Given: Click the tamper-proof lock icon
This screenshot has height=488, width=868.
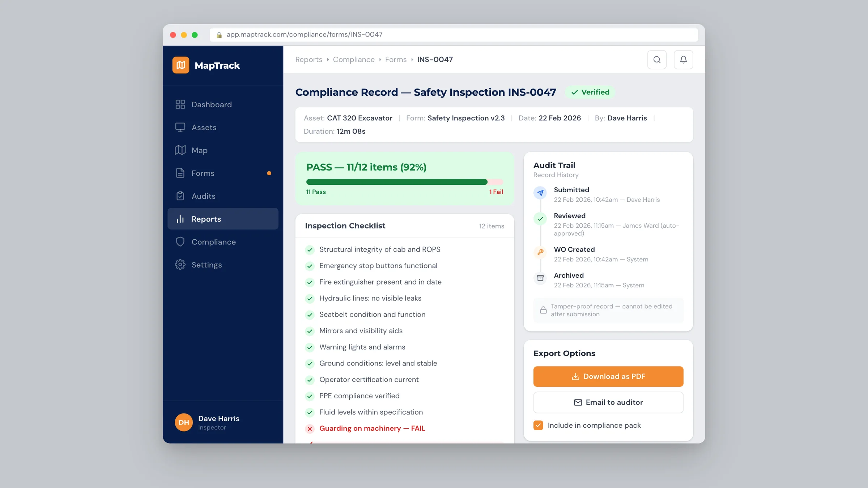Looking at the screenshot, I should tap(543, 310).
